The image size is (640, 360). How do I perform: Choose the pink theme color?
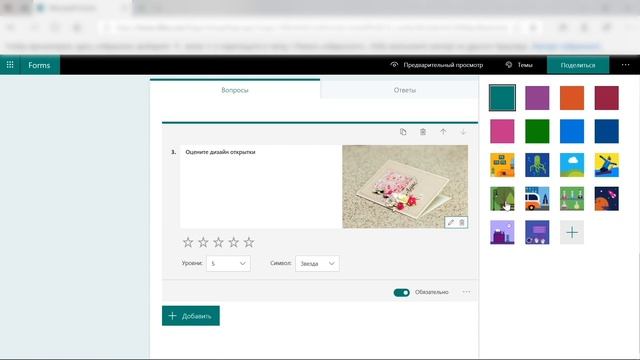point(502,131)
